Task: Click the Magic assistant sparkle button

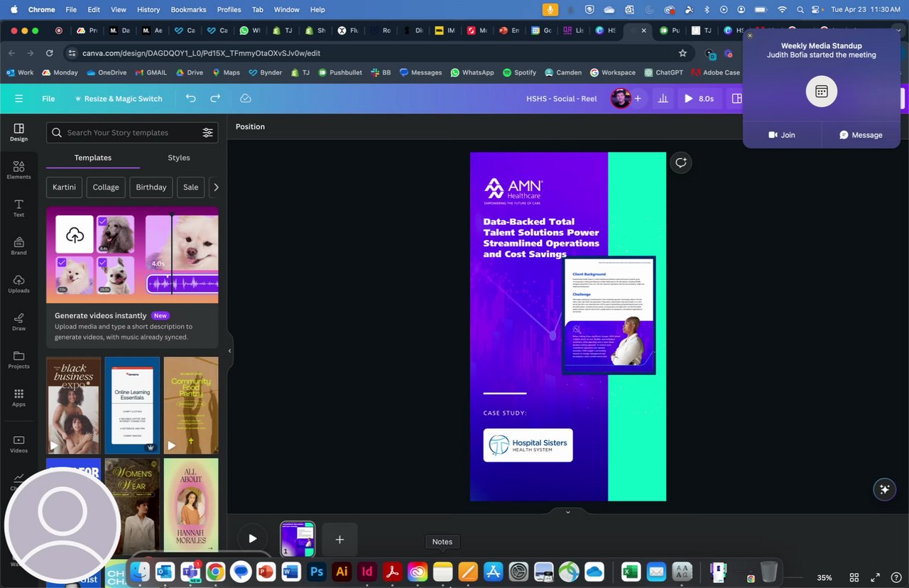Action: [884, 489]
